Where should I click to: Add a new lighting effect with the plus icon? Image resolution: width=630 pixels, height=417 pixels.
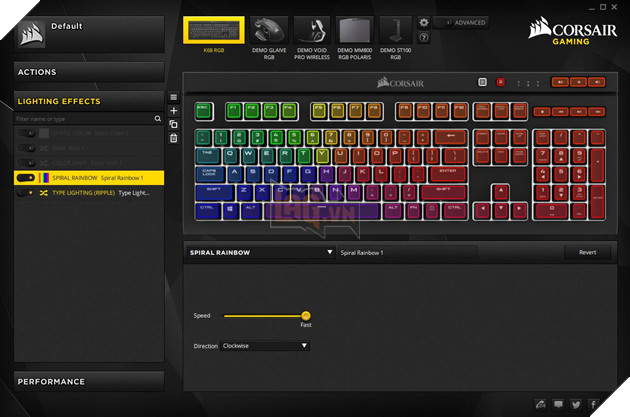click(x=174, y=111)
